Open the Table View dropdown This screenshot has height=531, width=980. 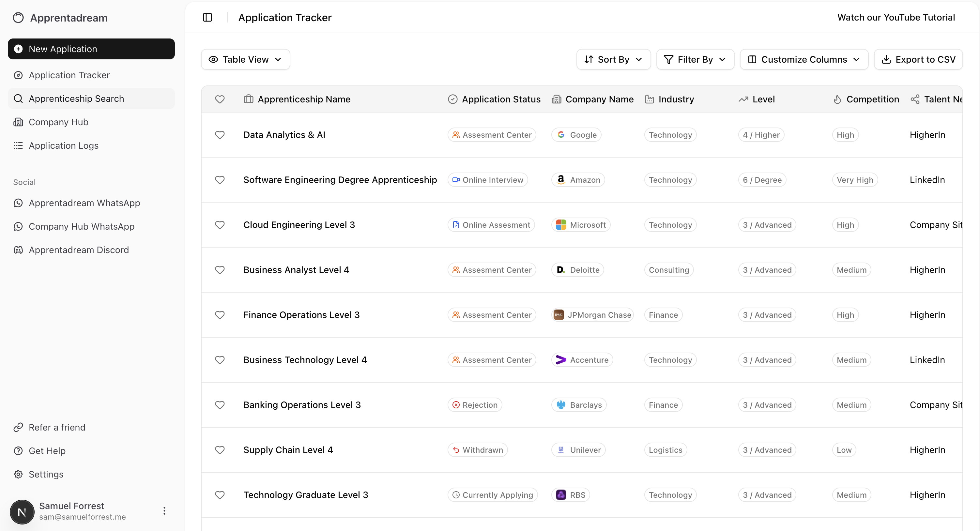click(x=245, y=59)
